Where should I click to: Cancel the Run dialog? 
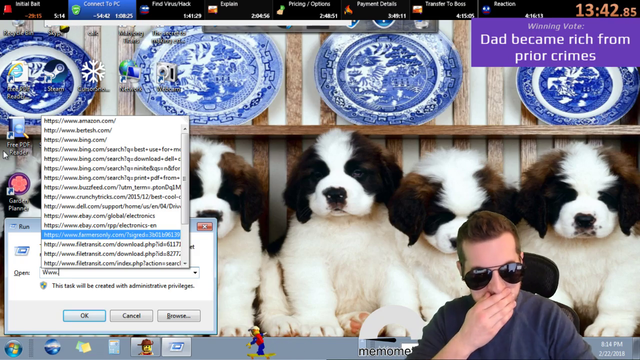131,316
